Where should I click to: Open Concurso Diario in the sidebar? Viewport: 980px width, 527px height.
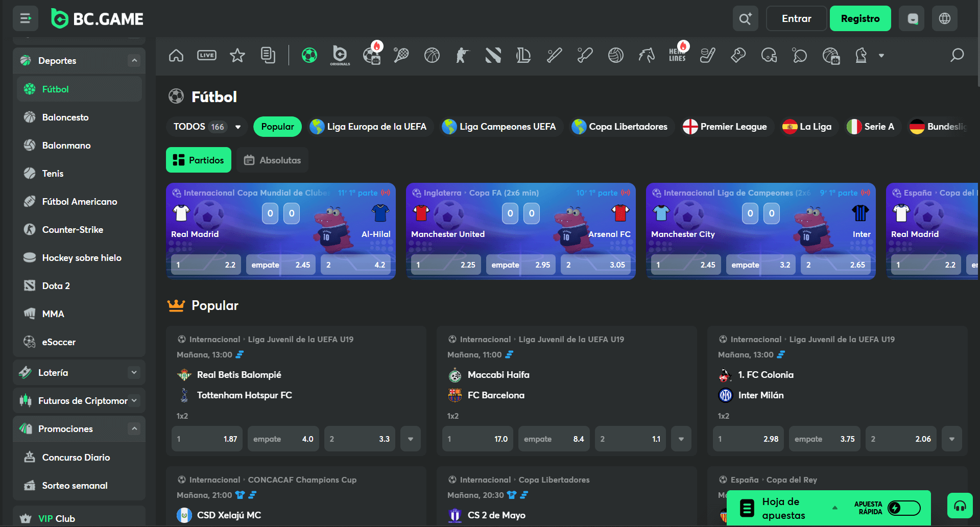[79, 458]
